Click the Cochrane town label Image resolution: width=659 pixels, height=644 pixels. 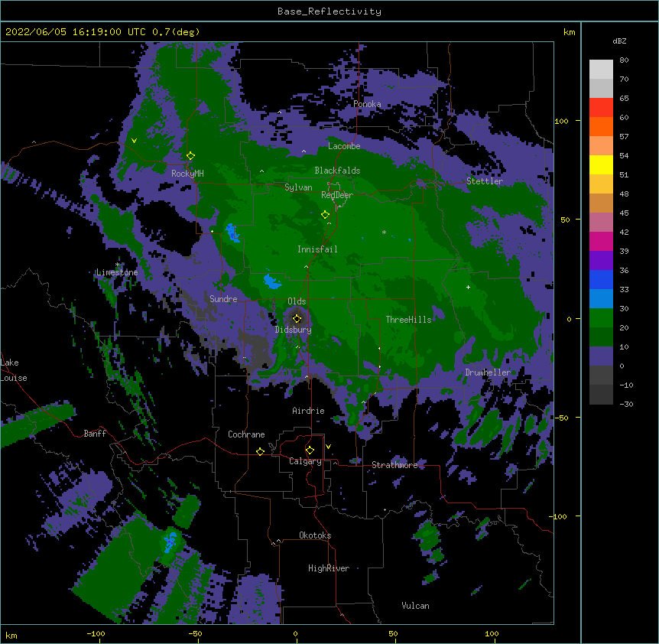246,434
